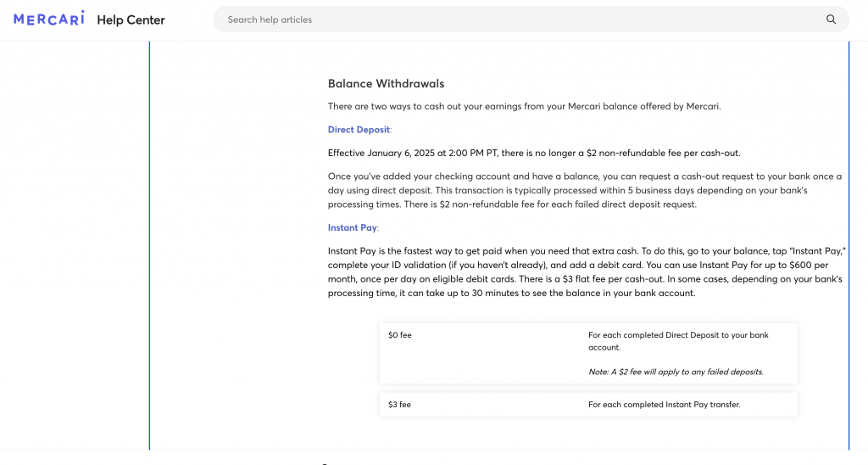Click the Balance Withdrawals section heading
The image size is (868, 465).
coord(386,83)
